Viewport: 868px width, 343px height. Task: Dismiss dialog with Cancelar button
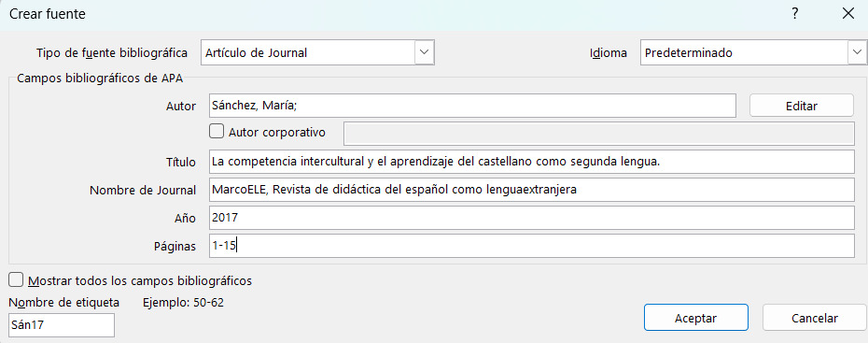click(x=814, y=318)
